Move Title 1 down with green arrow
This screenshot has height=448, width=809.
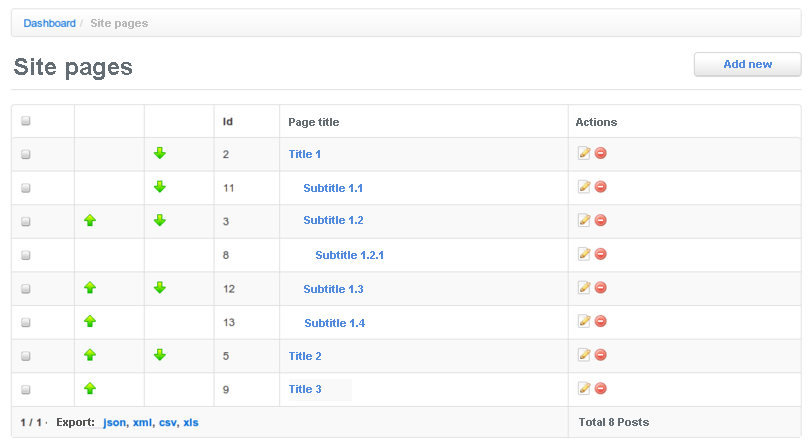click(x=160, y=153)
